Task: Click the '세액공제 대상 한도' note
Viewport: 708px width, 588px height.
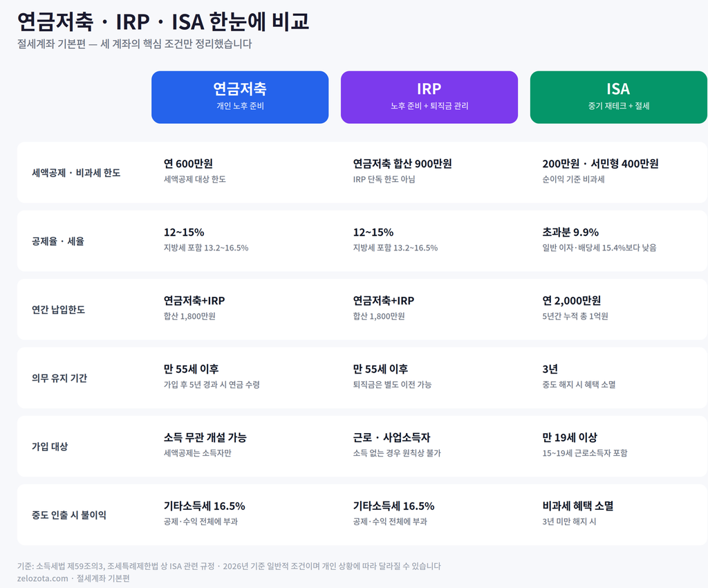Action: tap(194, 179)
